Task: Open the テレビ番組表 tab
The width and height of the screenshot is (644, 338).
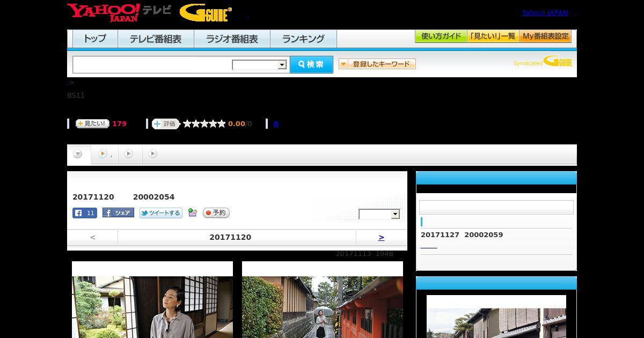Action: coord(156,39)
